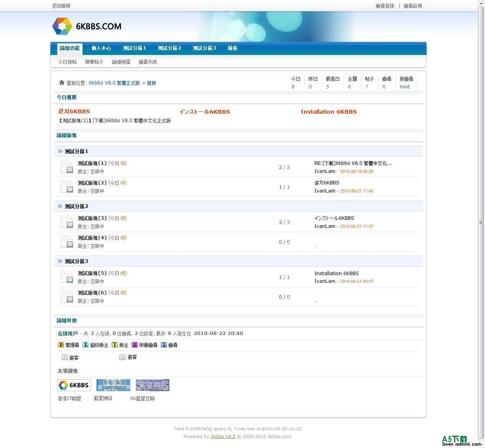Open last post RE:[下載]6kbbs V8.0 繁體中文化
This screenshot has height=448, width=485.
point(353,163)
